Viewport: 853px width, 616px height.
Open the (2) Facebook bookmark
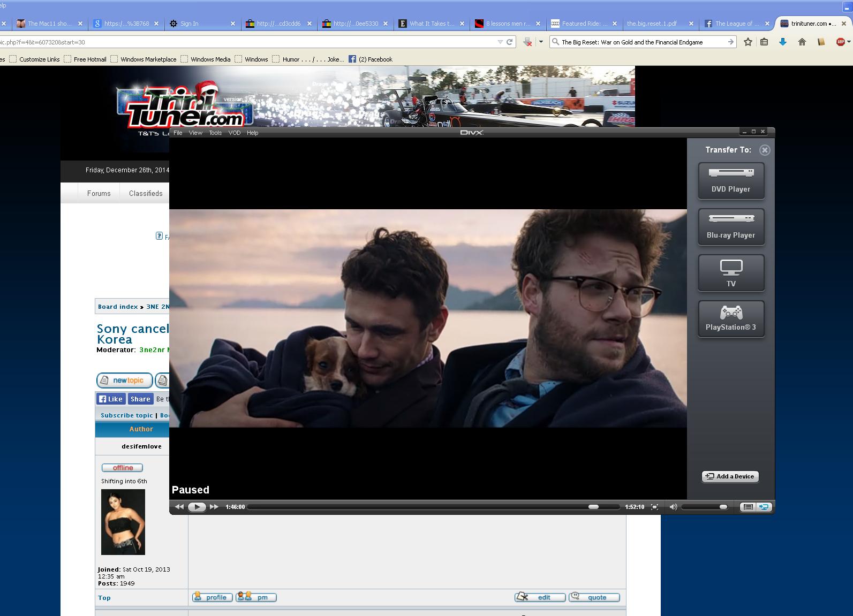(x=371, y=59)
